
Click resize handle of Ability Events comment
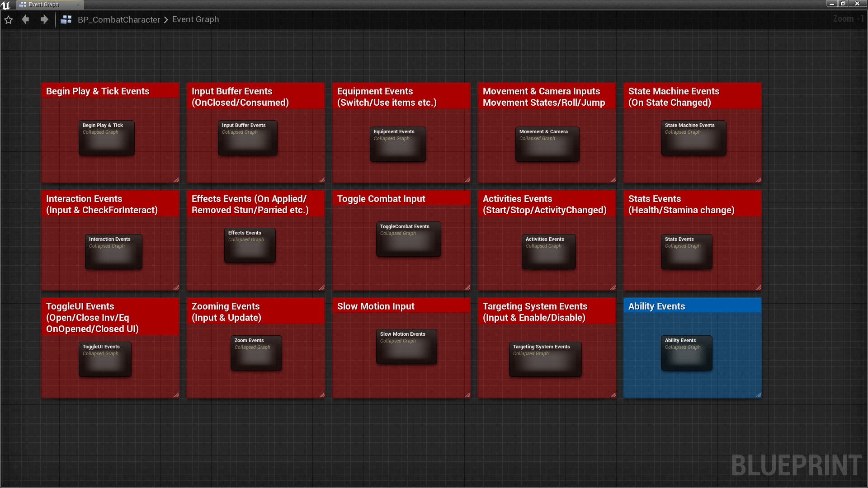click(758, 395)
